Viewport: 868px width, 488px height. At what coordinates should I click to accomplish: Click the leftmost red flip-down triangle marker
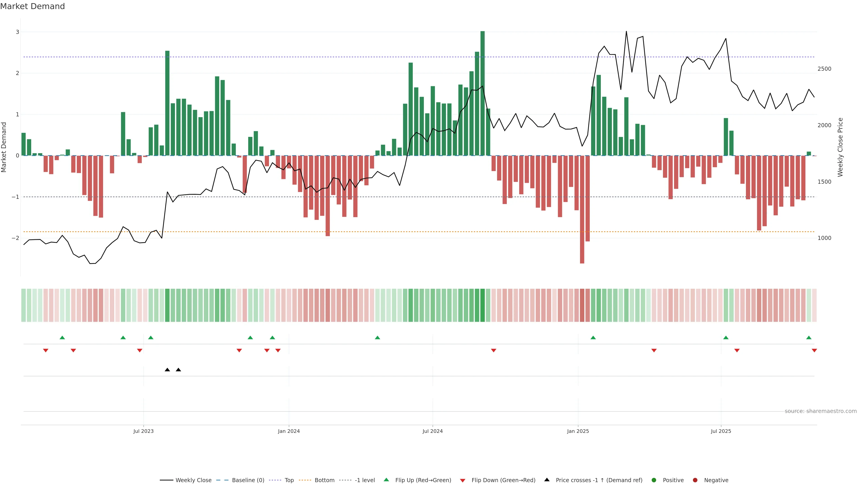[46, 351]
